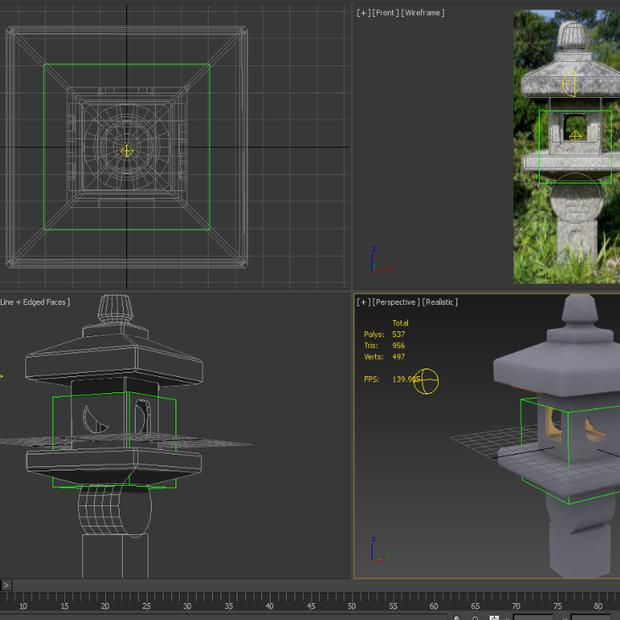Pick the yellow crosshair in photo lantern window
This screenshot has width=620, height=620.
575,136
